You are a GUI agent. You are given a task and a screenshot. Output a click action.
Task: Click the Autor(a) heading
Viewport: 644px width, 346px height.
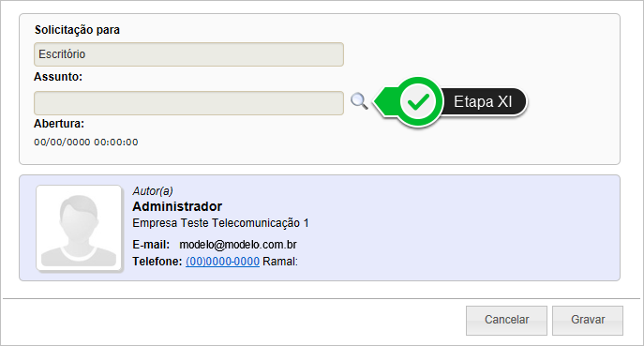[153, 191]
